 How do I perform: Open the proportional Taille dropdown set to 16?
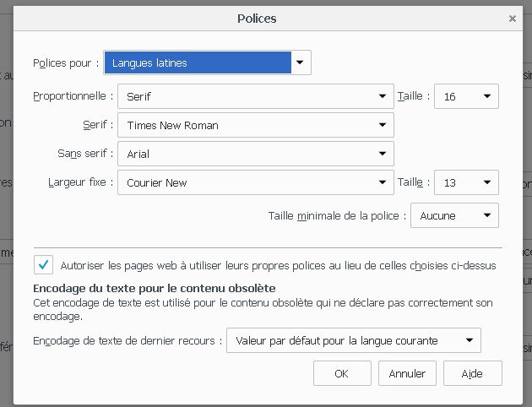coord(466,97)
